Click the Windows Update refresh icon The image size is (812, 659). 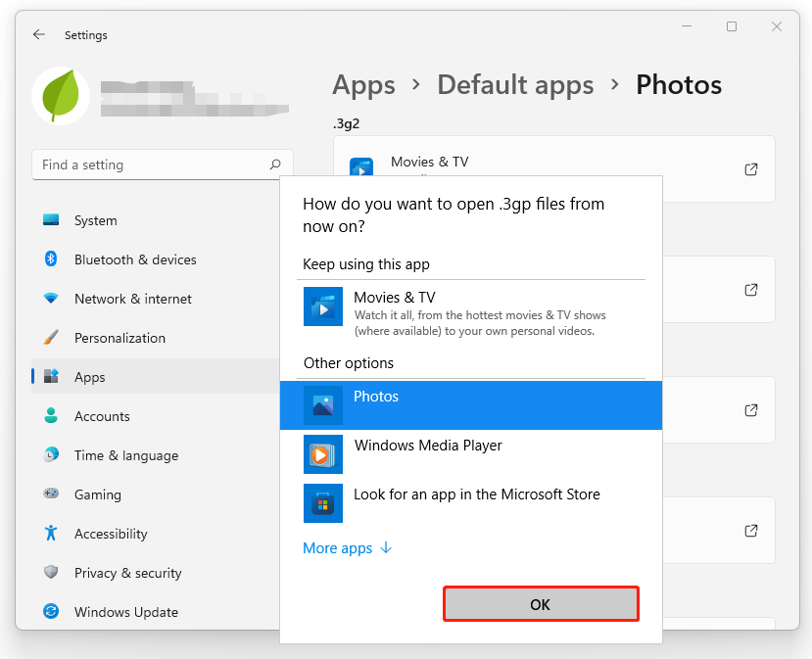[x=51, y=611]
